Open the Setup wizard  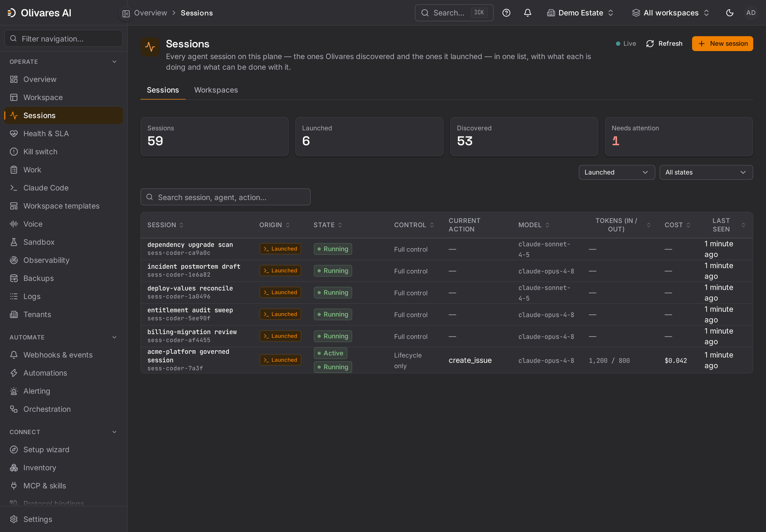pos(63,450)
